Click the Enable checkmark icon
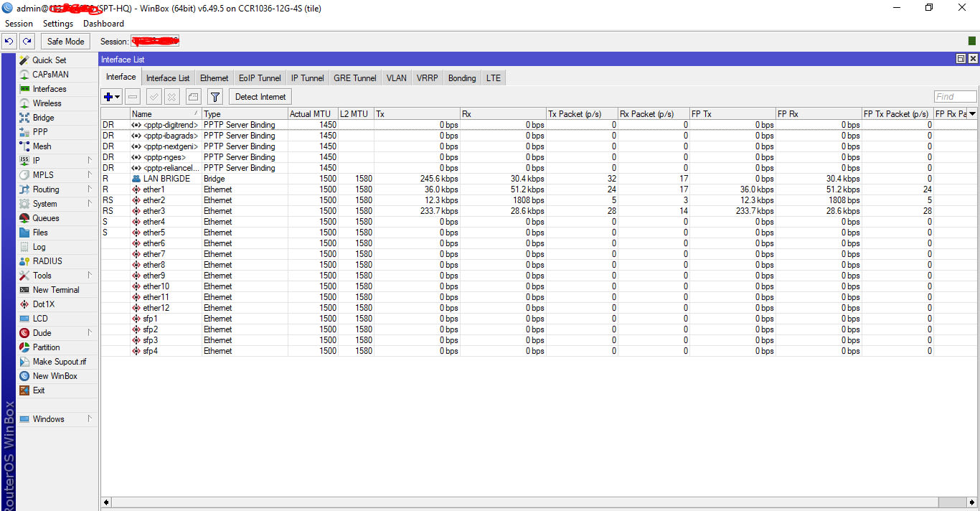 coord(154,97)
